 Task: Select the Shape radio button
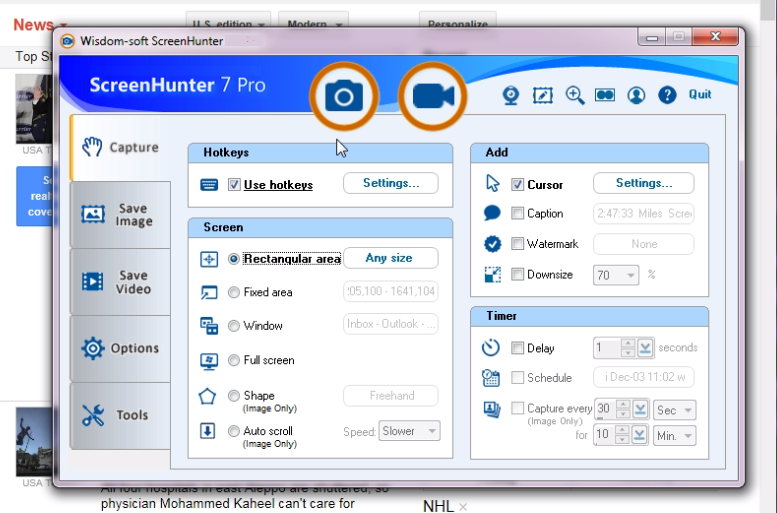(233, 396)
